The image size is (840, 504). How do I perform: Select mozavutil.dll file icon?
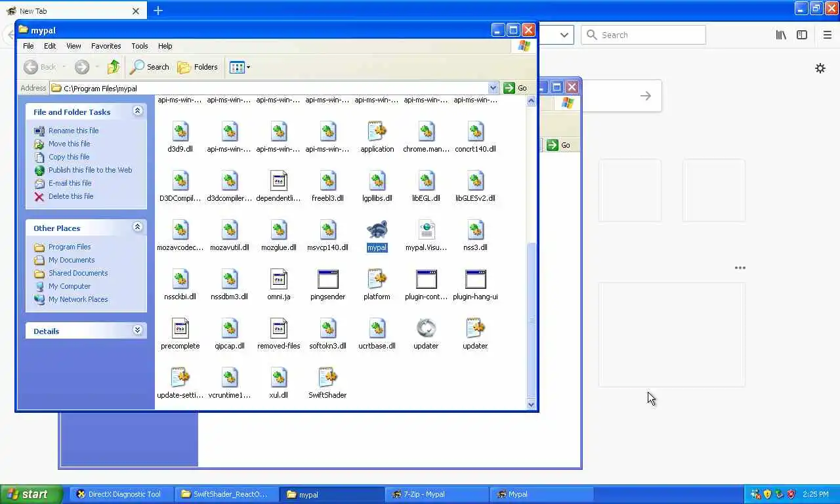pyautogui.click(x=230, y=230)
